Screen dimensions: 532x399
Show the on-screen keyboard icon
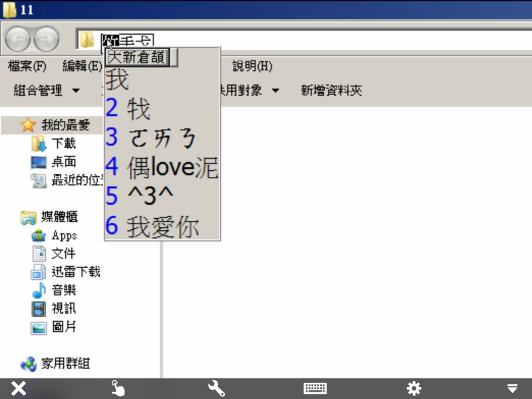coord(315,388)
